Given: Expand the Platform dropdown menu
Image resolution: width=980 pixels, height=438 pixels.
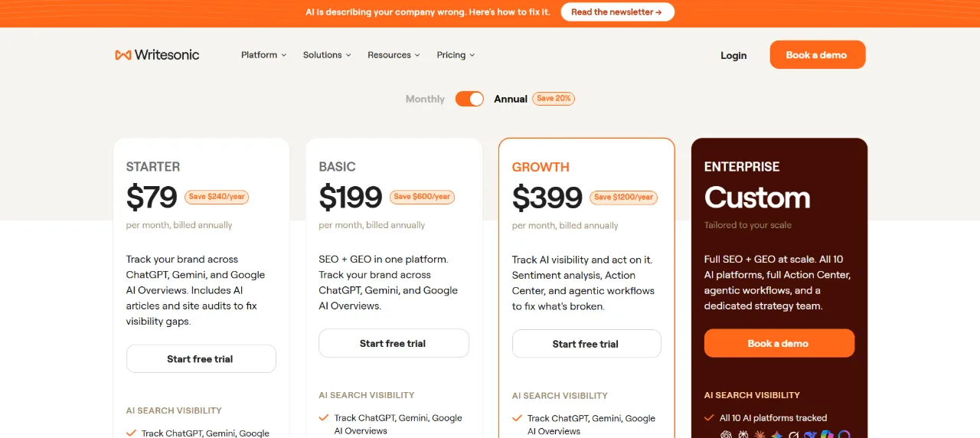Looking at the screenshot, I should [x=263, y=55].
